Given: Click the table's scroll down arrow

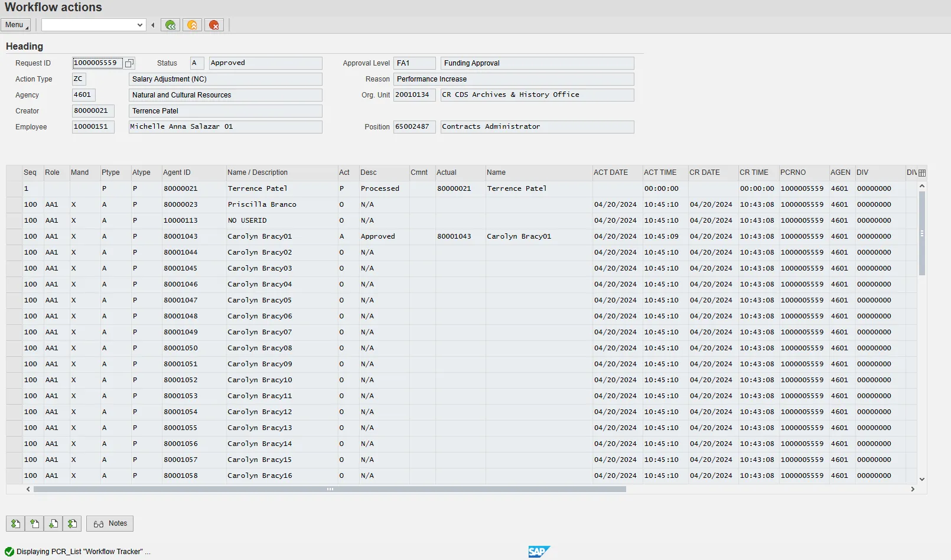Looking at the screenshot, I should (922, 480).
